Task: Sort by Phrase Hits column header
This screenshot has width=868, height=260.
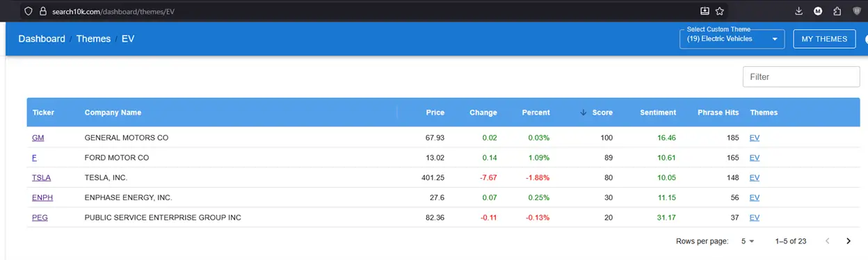Action: [x=718, y=113]
